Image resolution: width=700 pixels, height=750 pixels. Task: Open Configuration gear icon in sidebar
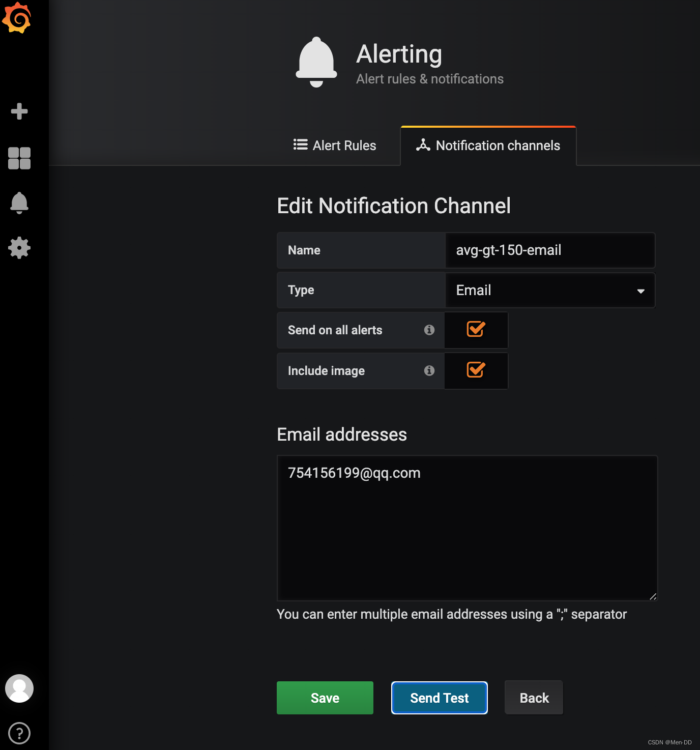pyautogui.click(x=19, y=248)
